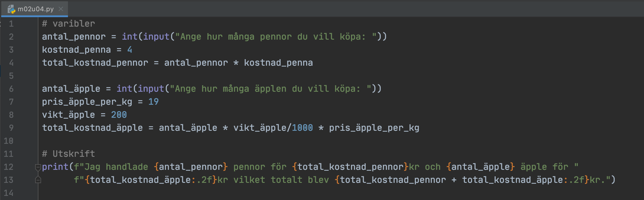
Task: Click the print keyword on line 12
Action: [55, 167]
